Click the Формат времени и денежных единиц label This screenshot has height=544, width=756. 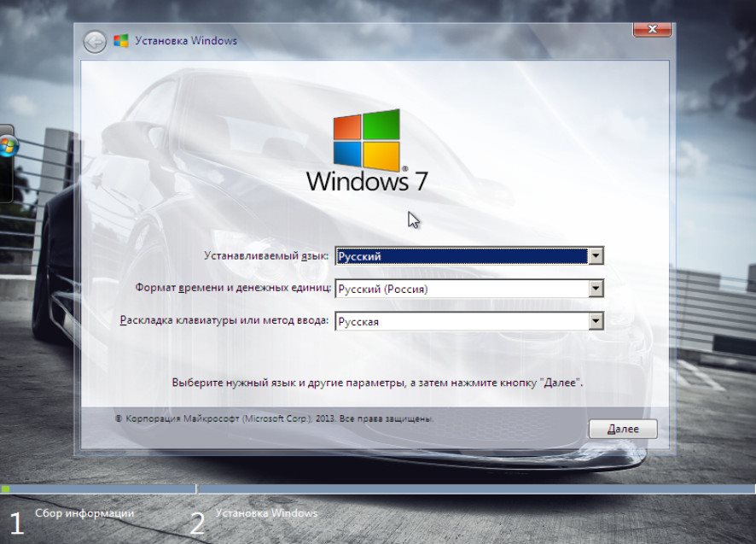233,288
